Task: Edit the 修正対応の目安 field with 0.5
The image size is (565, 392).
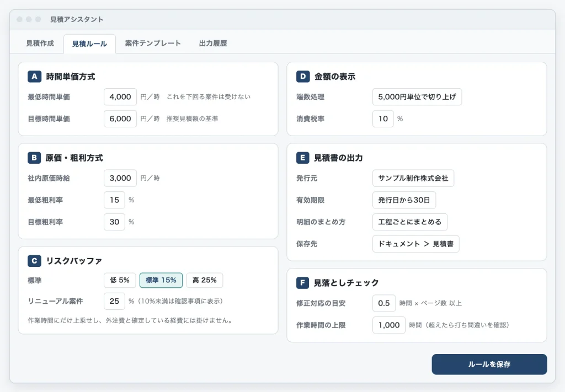Action: pyautogui.click(x=384, y=303)
